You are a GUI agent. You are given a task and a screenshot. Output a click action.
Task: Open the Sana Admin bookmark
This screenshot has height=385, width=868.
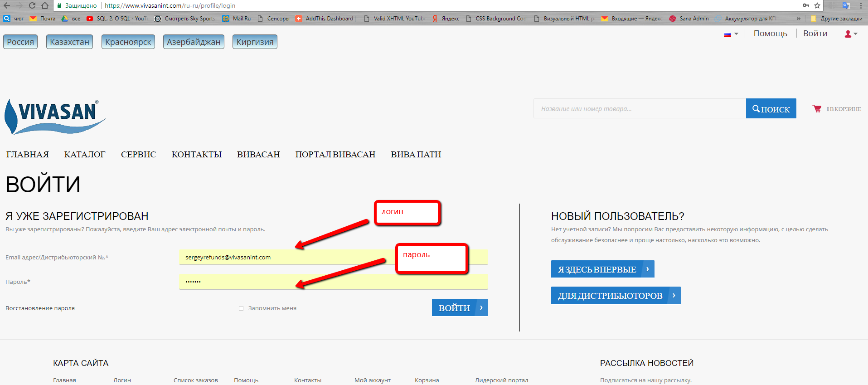coord(689,19)
